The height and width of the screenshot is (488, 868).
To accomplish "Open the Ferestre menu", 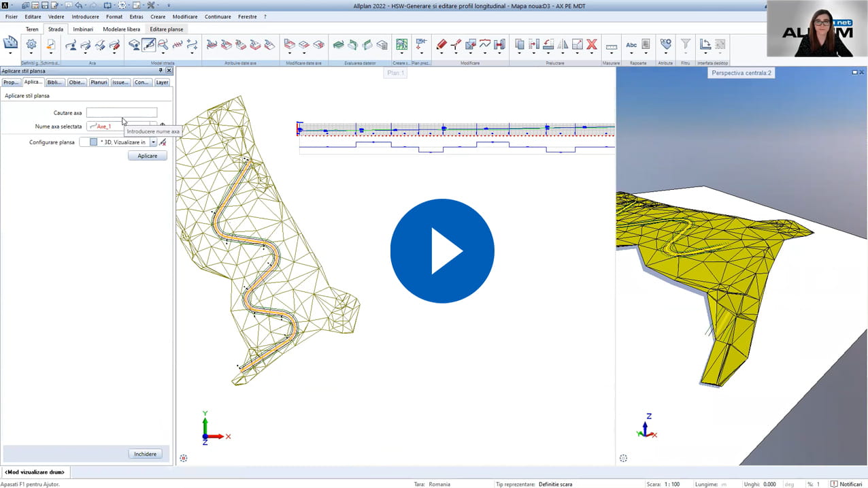I will (x=248, y=16).
